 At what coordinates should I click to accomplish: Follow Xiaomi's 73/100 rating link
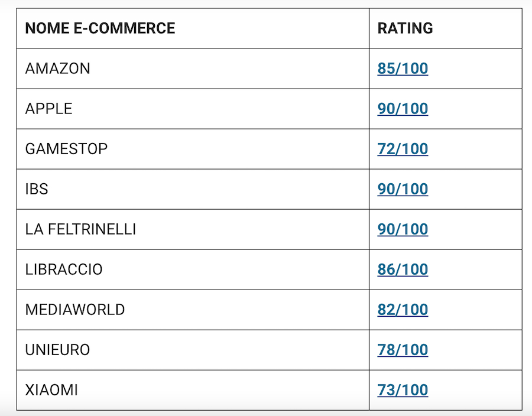point(403,390)
